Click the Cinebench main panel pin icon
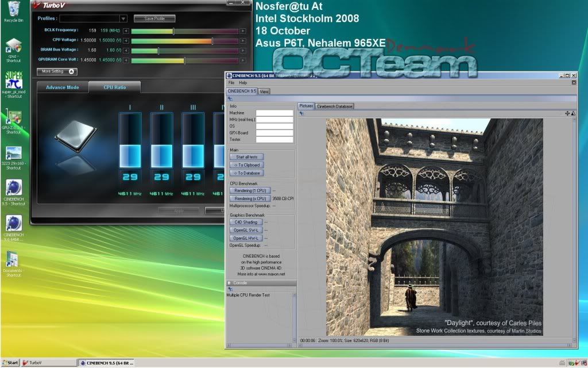The image size is (588, 368). [230, 99]
